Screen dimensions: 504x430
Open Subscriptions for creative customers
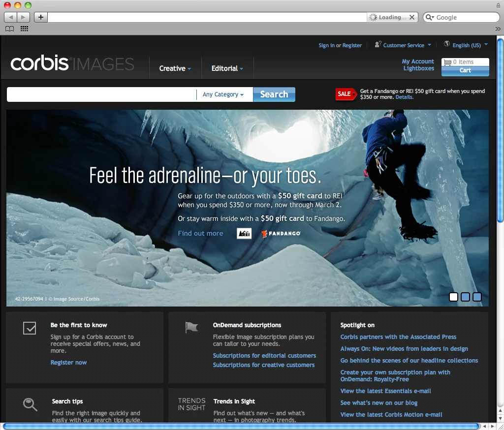pos(264,365)
